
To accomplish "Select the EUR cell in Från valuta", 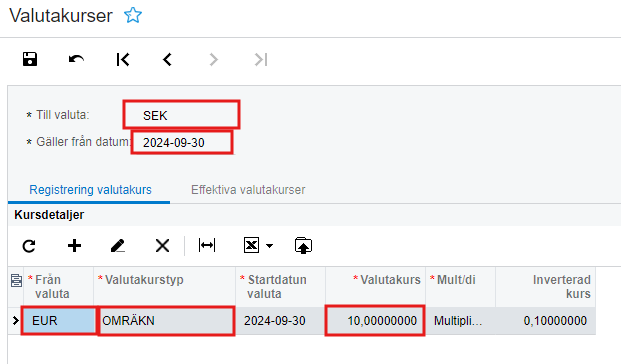I will tap(59, 320).
